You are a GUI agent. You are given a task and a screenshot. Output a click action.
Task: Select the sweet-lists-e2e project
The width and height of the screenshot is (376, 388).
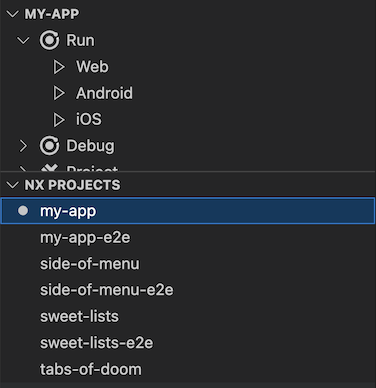pos(188,343)
